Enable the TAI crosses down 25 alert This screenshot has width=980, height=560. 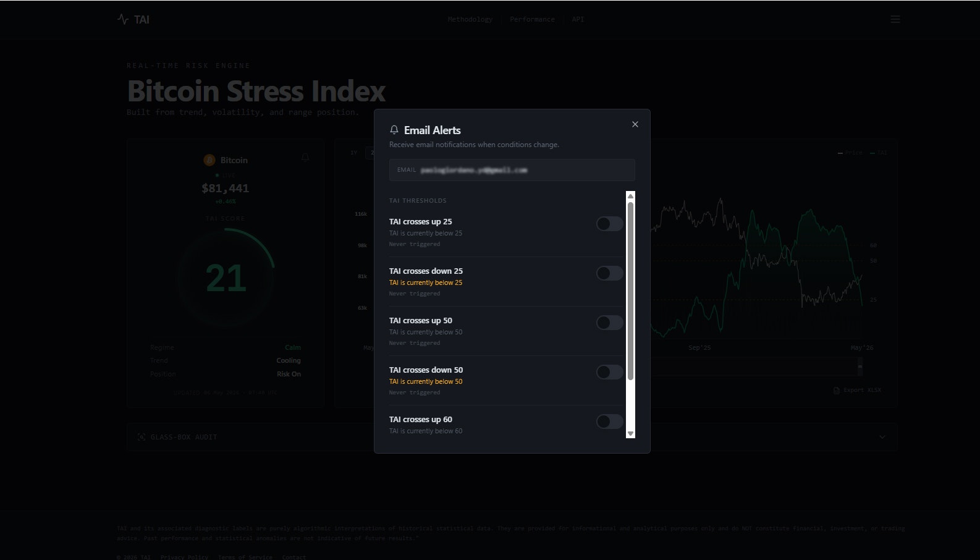[x=609, y=273]
